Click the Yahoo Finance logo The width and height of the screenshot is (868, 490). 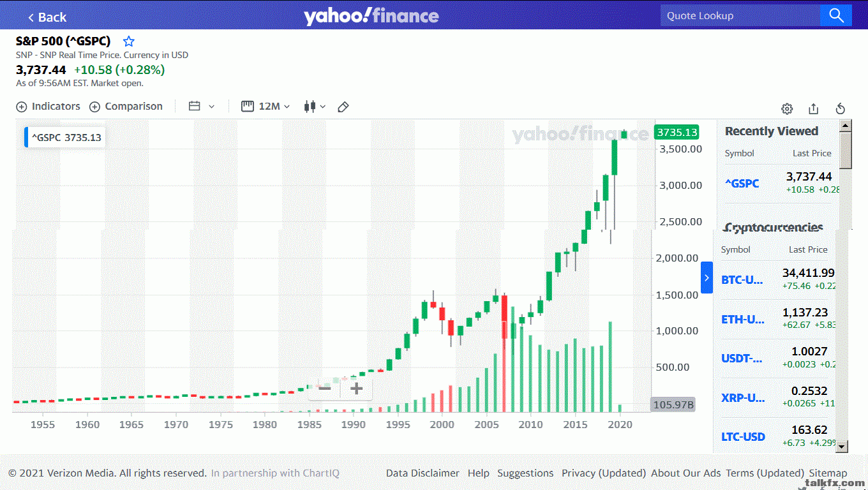point(371,16)
